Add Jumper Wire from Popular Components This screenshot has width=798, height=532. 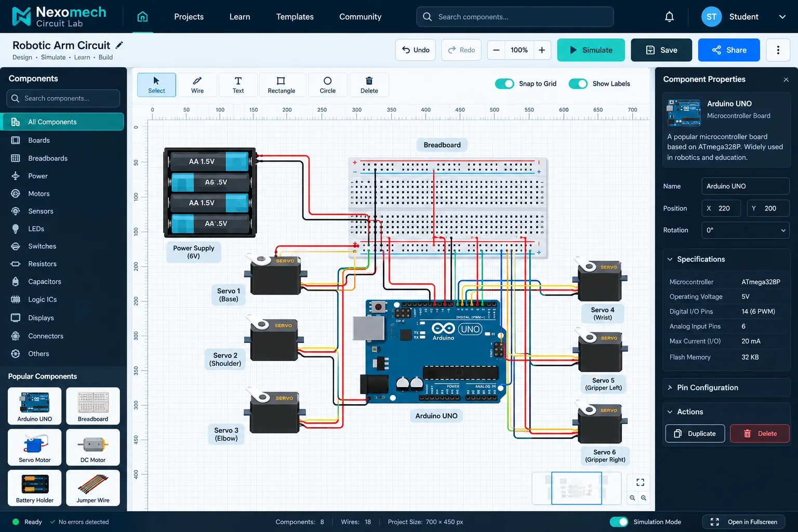tap(93, 488)
